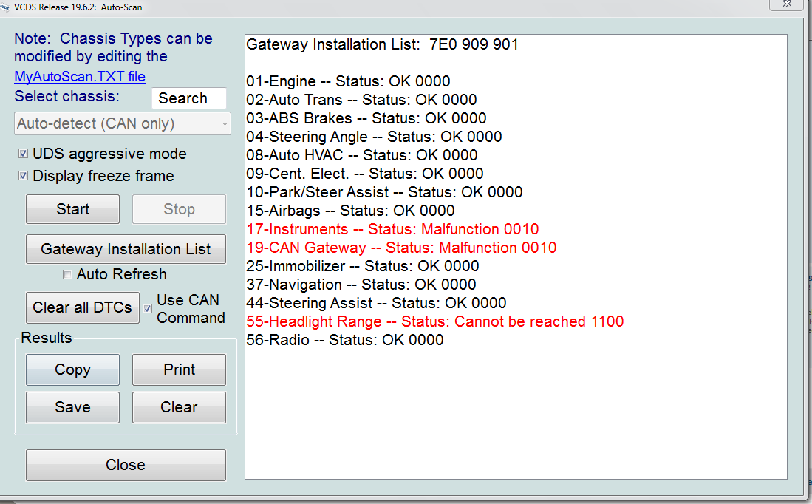This screenshot has height=504, width=812.
Task: Copy the scan results
Action: click(x=72, y=370)
